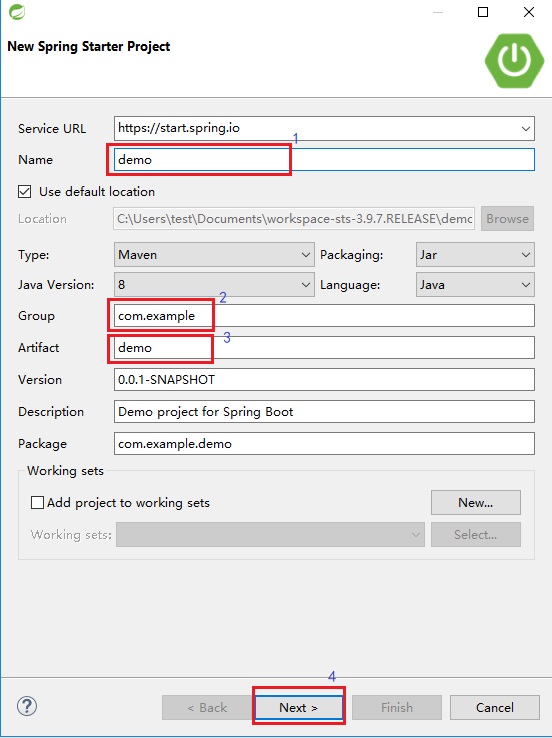Open the Java Version dropdown

click(214, 285)
